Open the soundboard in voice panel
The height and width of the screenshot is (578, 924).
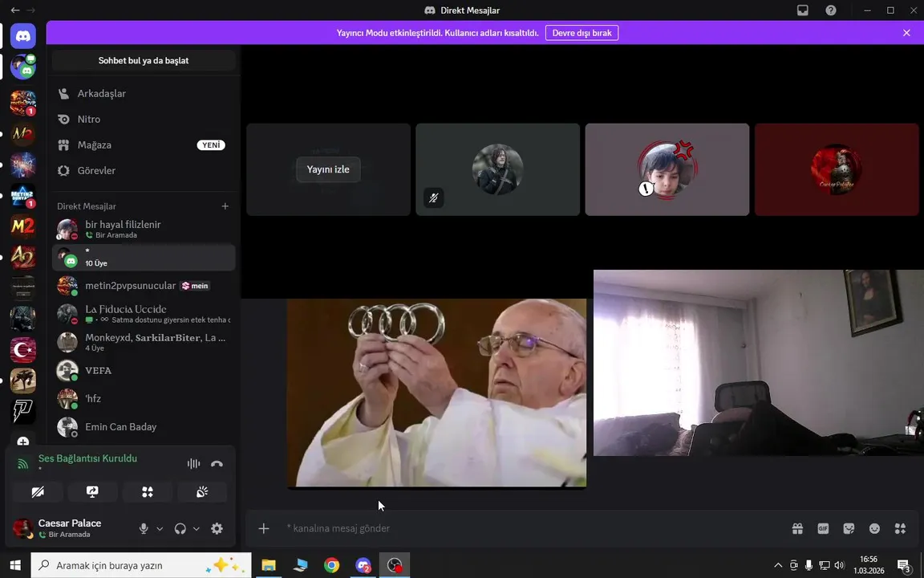coord(202,492)
